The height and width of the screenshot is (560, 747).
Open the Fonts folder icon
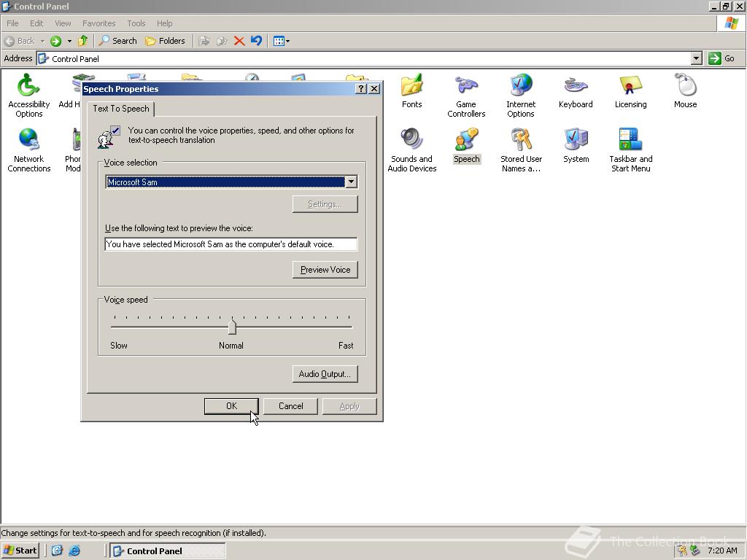[411, 90]
